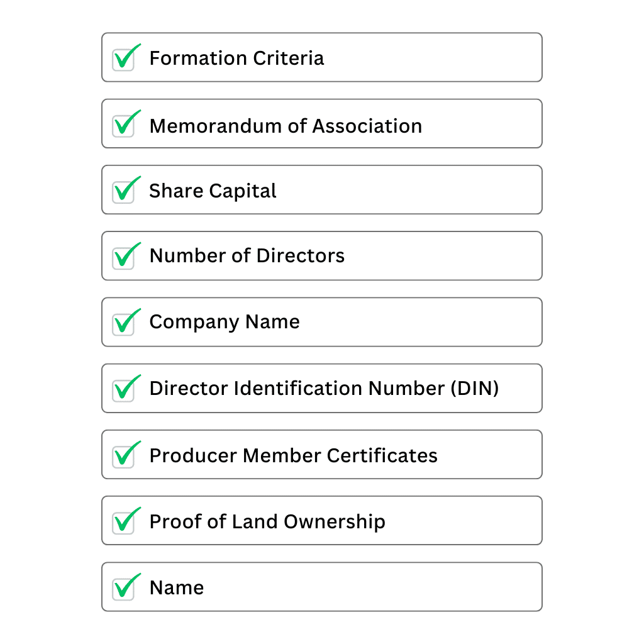
Task: Toggle the Proof of Land Ownership checkbox
Action: pyautogui.click(x=124, y=522)
